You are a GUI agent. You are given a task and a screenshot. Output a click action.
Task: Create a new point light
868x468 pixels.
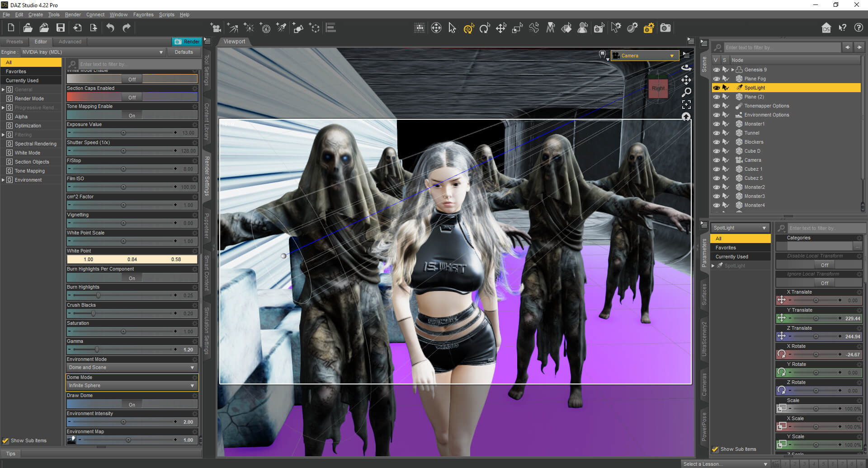point(249,28)
